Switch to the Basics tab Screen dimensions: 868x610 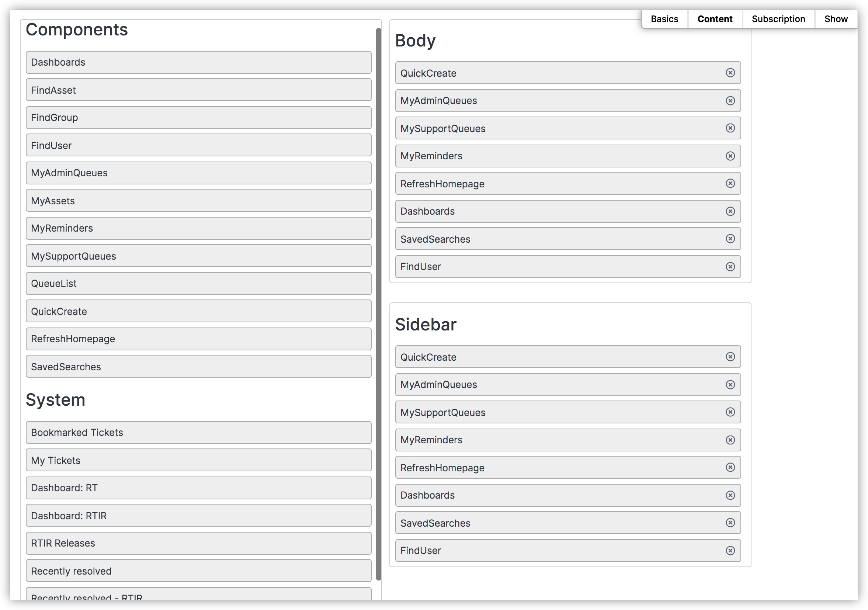coord(664,19)
